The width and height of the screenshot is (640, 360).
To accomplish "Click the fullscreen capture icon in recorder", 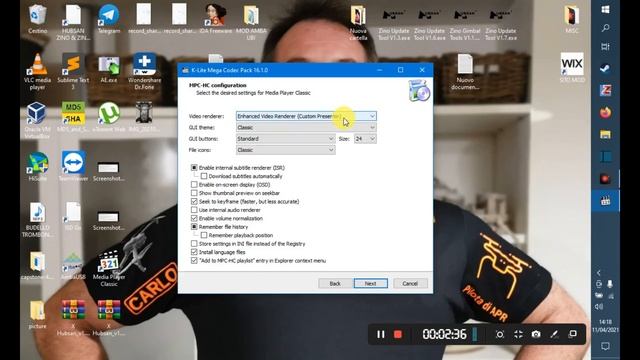I will point(518,334).
